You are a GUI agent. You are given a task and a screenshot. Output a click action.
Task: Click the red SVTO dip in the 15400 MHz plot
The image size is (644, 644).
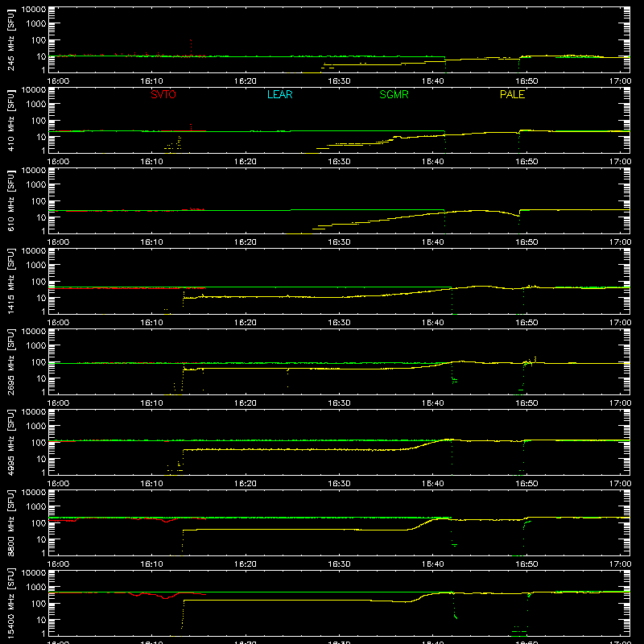165,597
